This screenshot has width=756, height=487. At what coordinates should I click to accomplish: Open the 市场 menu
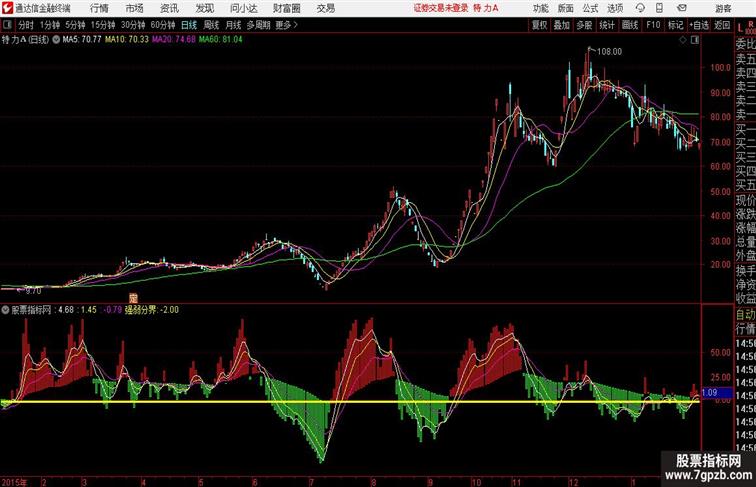click(x=135, y=8)
